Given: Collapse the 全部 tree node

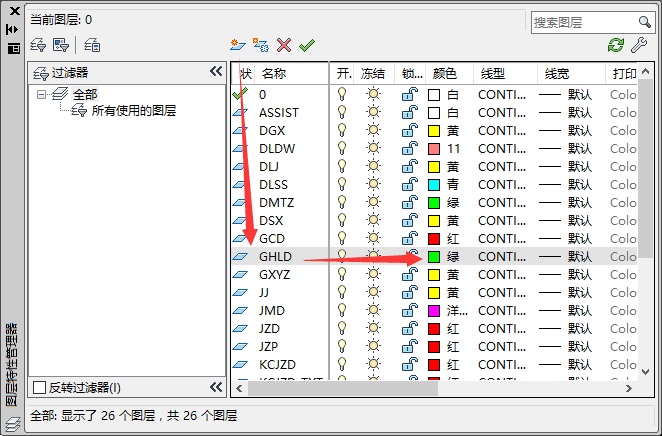Looking at the screenshot, I should (41, 94).
